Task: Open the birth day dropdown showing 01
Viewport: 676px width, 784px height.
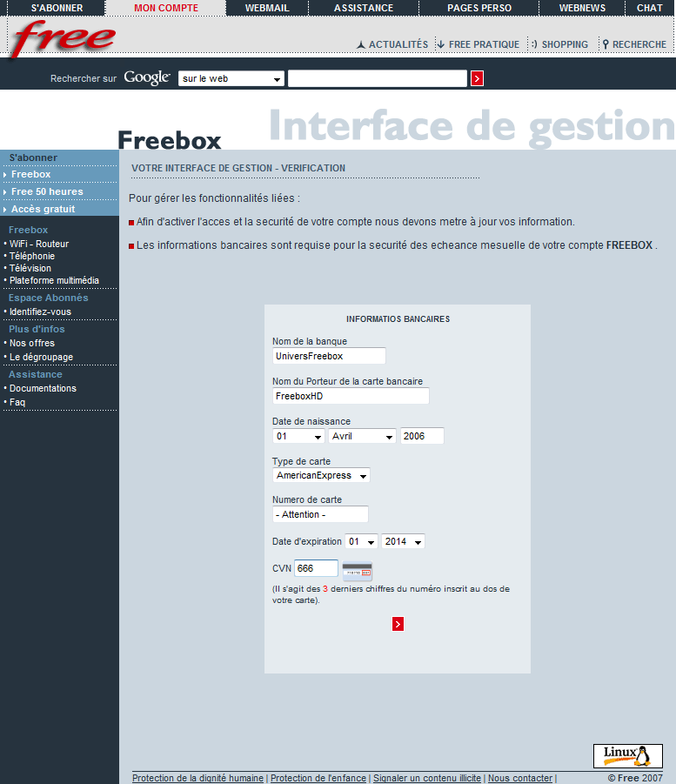Action: click(x=298, y=436)
